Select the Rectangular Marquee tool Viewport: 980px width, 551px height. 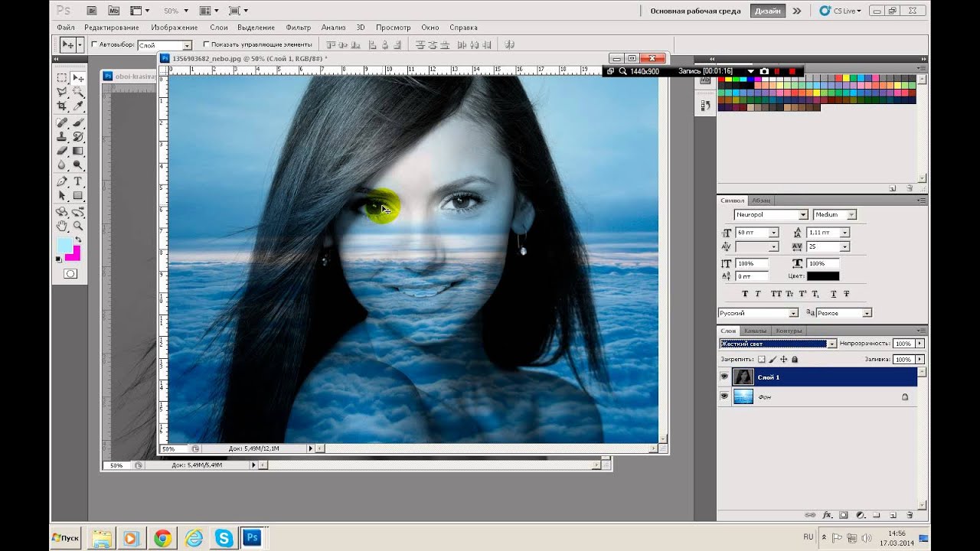pyautogui.click(x=62, y=78)
